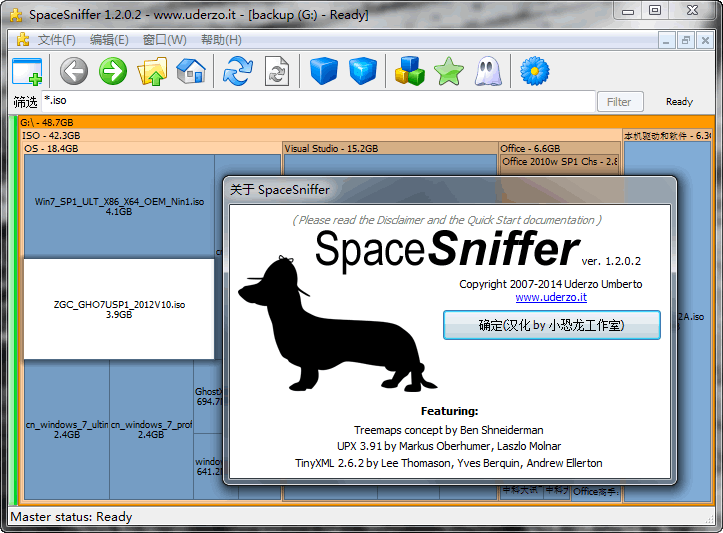This screenshot has height=533, width=723.
Task: Click the filter input containing *.iso
Action: [318, 101]
